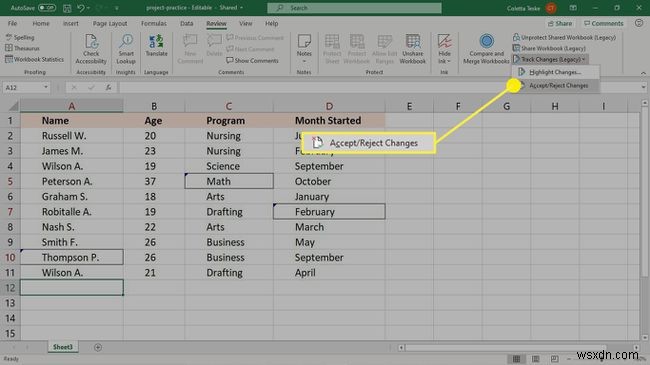The image size is (650, 365).
Task: Run Check Accessibility
Action: point(91,49)
